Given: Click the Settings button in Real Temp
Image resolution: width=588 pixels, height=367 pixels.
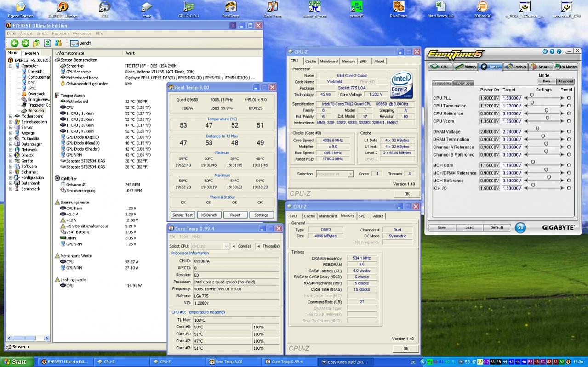Looking at the screenshot, I should [261, 215].
